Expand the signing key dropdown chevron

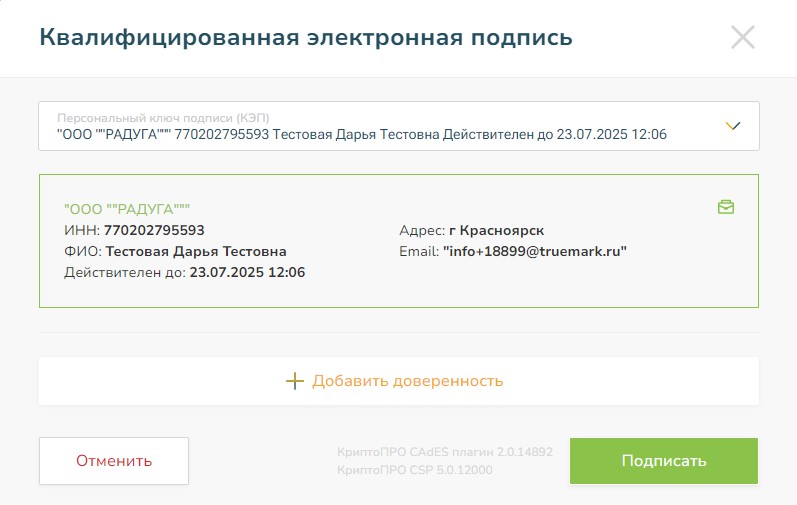pos(733,126)
